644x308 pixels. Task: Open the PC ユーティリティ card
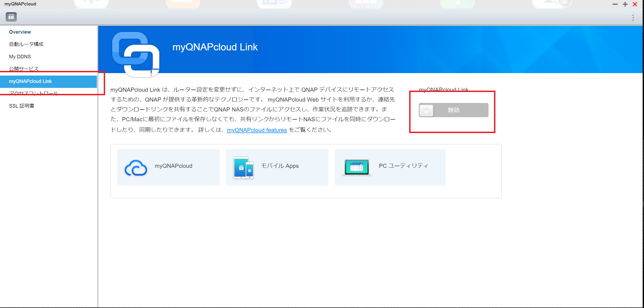click(x=390, y=167)
